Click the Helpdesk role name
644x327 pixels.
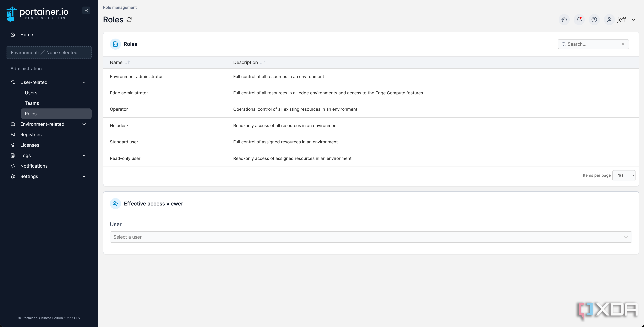[x=119, y=126]
